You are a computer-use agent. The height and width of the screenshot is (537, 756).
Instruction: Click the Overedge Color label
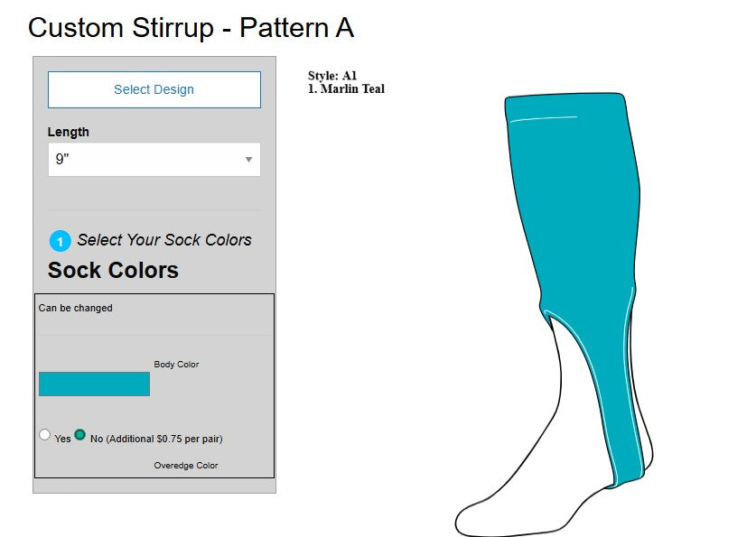pyautogui.click(x=185, y=466)
